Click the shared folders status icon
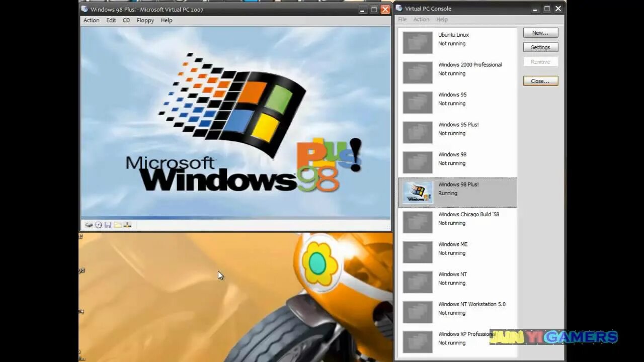Screen dimensions: 644x362 click(x=117, y=225)
